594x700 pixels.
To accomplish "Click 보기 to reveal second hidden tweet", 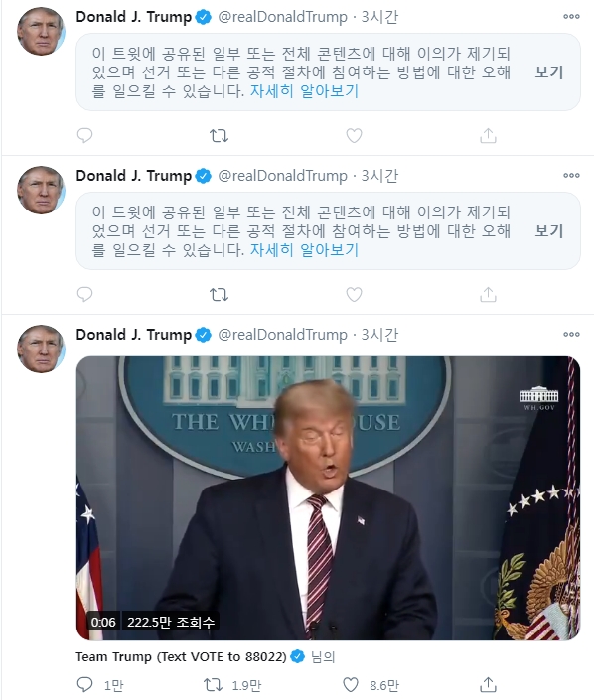I will coord(549,230).
